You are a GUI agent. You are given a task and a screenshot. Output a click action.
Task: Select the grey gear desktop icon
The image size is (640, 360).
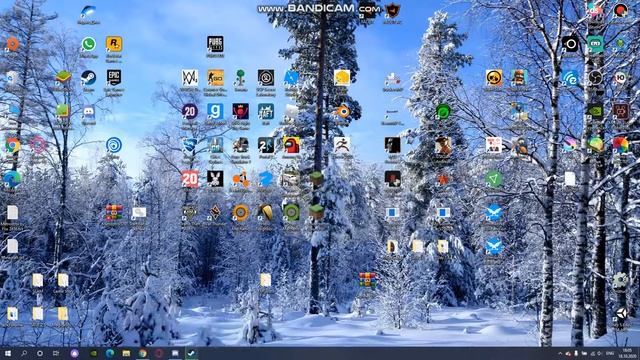pos(620,280)
